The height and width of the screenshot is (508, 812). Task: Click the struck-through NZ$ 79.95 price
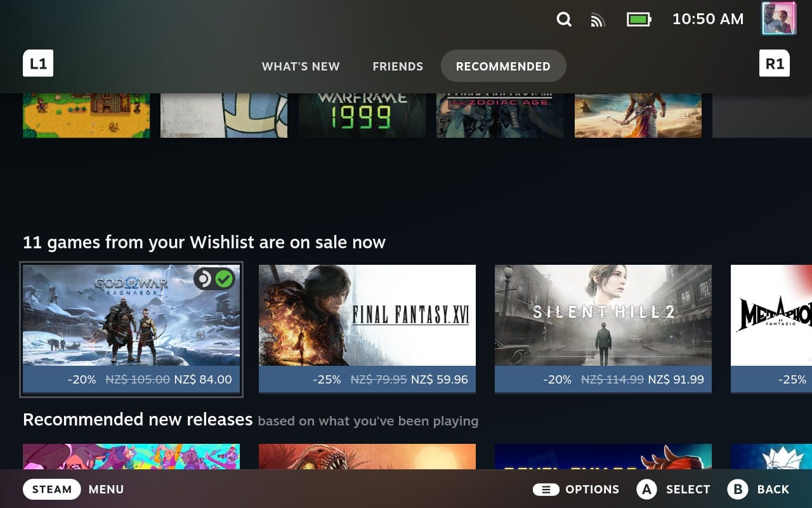click(379, 380)
